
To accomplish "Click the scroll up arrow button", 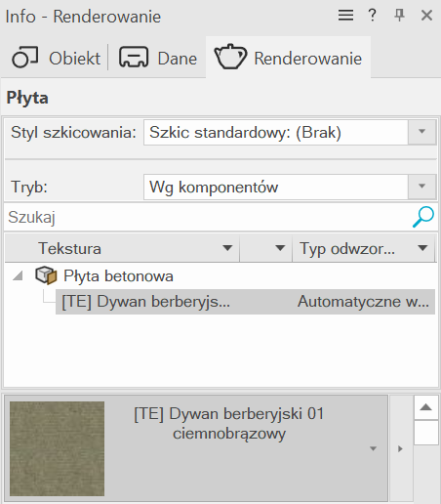I will click(x=425, y=407).
